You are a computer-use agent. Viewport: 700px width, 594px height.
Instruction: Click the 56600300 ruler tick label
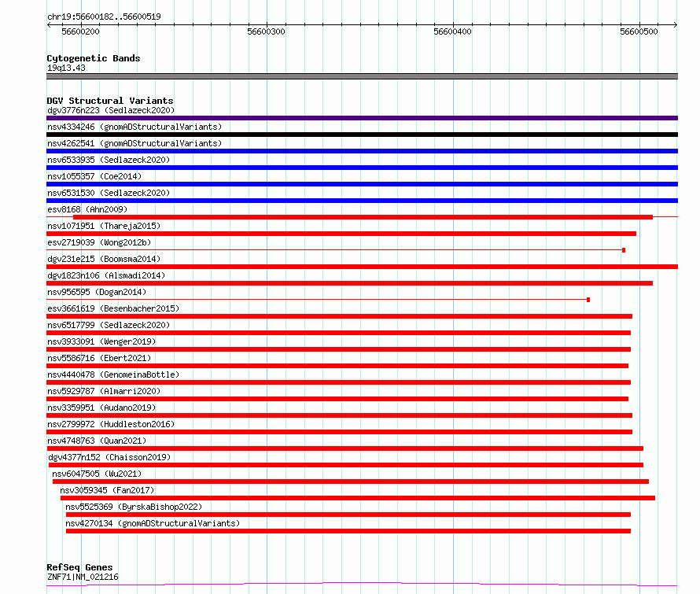tap(266, 31)
